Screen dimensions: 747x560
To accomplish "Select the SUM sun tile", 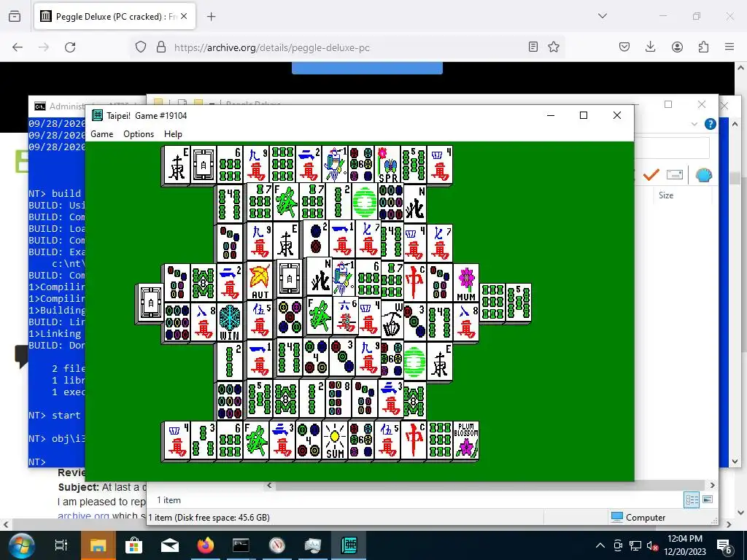I will 334,440.
